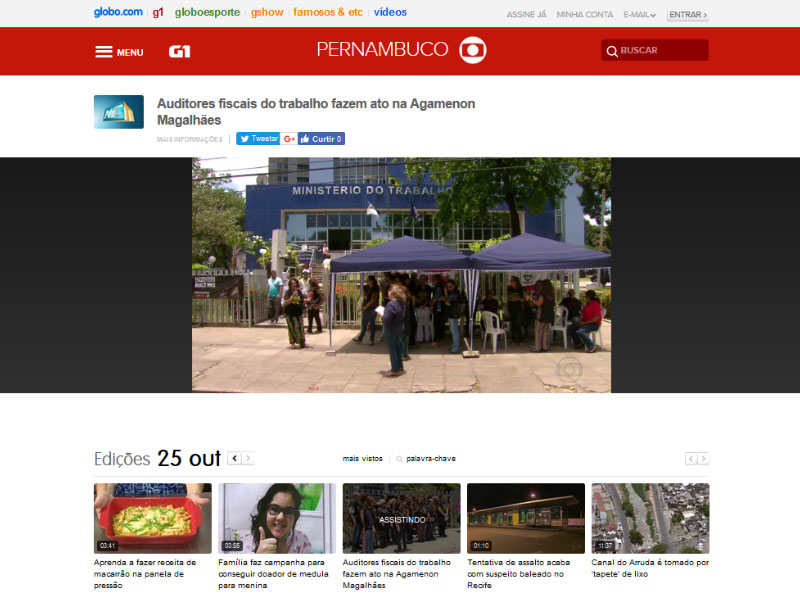Click ASSINE JÁ link

pyautogui.click(x=527, y=15)
